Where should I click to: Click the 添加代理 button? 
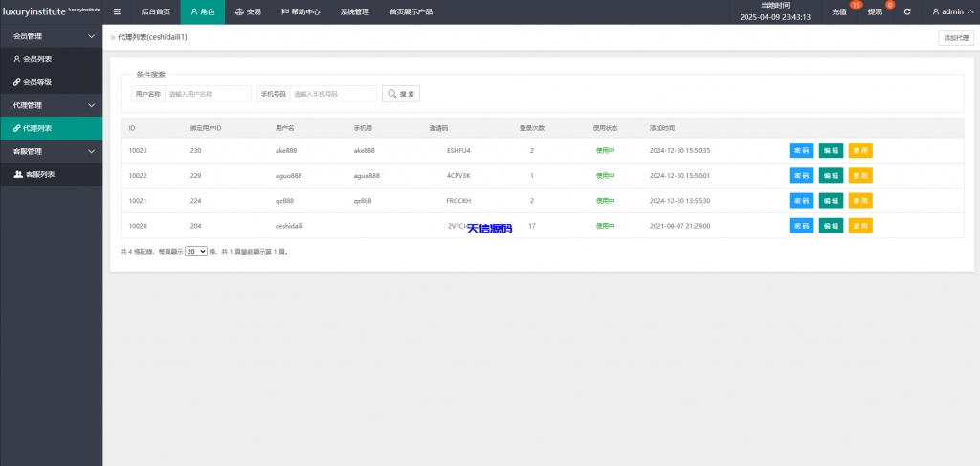point(956,38)
